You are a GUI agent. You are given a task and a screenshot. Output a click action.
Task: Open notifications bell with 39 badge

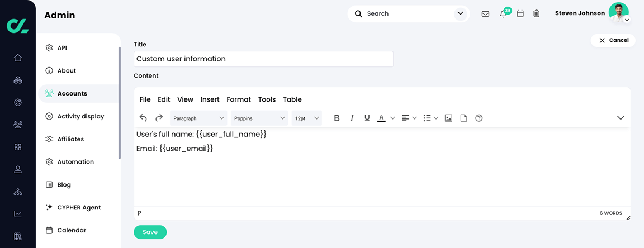504,14
